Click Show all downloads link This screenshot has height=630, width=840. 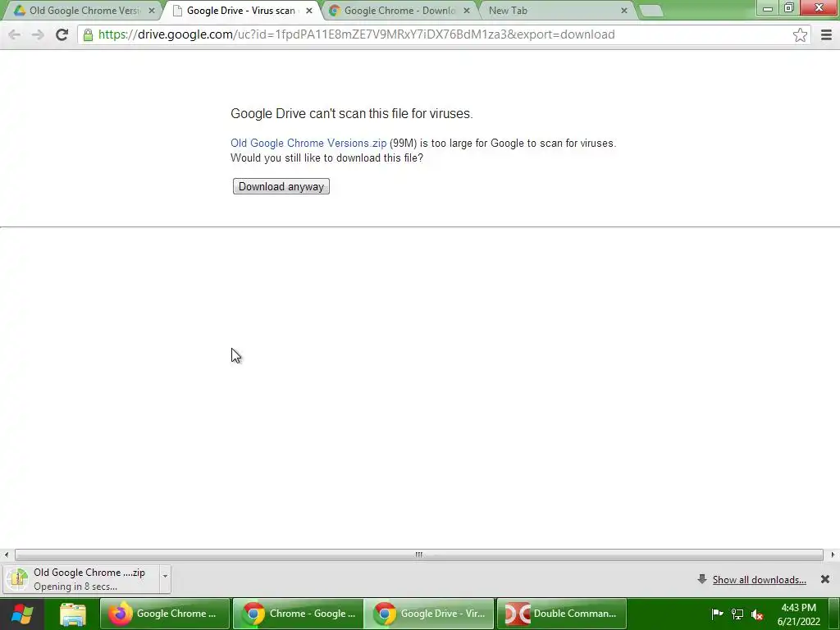coord(759,580)
